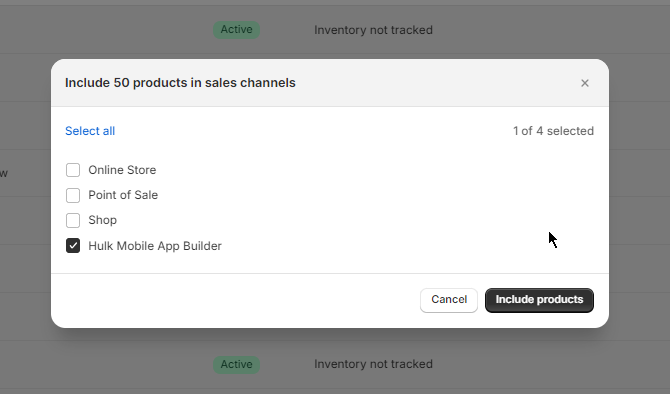670x394 pixels.
Task: Click the truncated text at left edge
Action: 4,173
